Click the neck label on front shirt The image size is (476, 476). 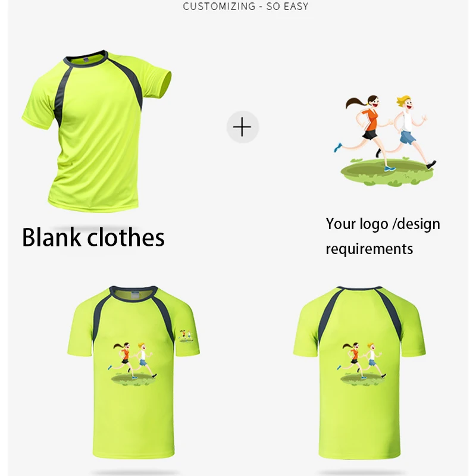click(136, 295)
